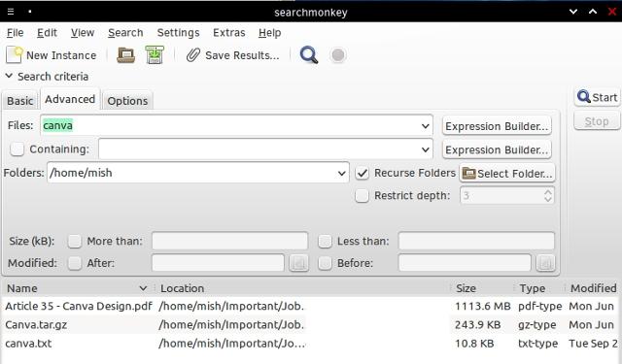Open the Settings menu

178,32
